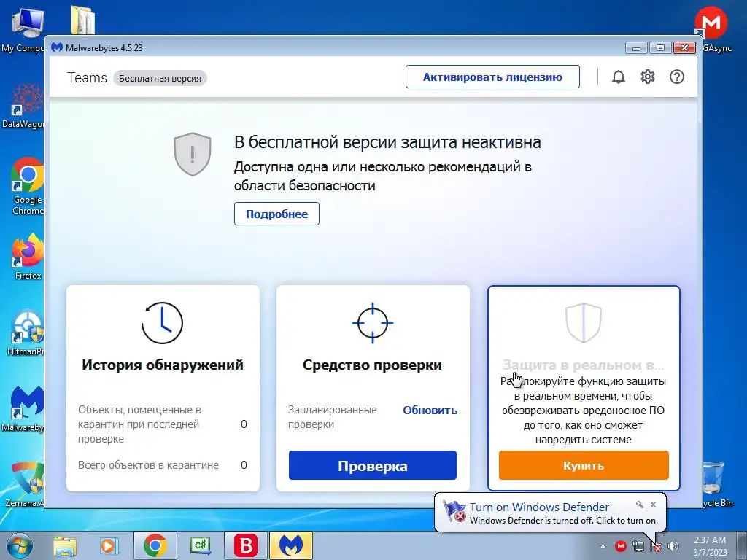Open Malwarebytes notifications bell
The height and width of the screenshot is (560, 747).
pos(619,77)
